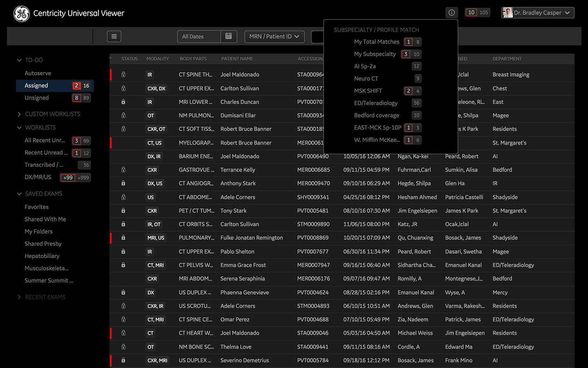Click Dr. Bradley Casper avatar photo
The image size is (588, 368).
507,13
